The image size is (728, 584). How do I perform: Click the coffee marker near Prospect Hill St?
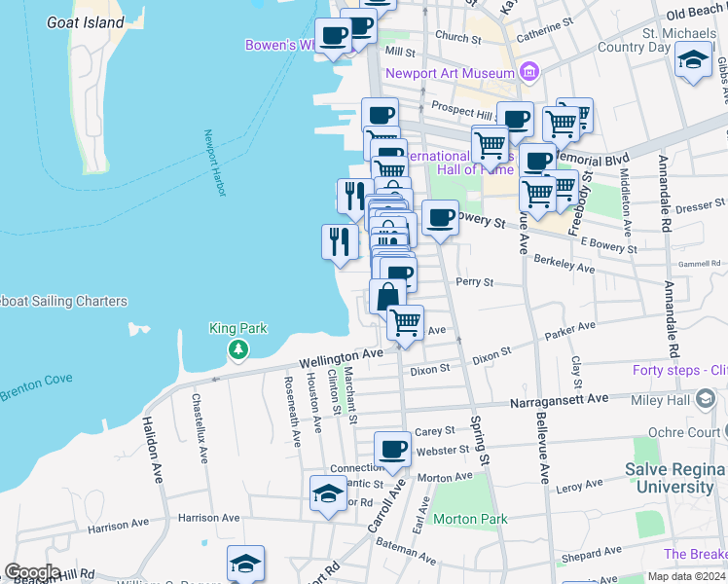click(x=515, y=119)
